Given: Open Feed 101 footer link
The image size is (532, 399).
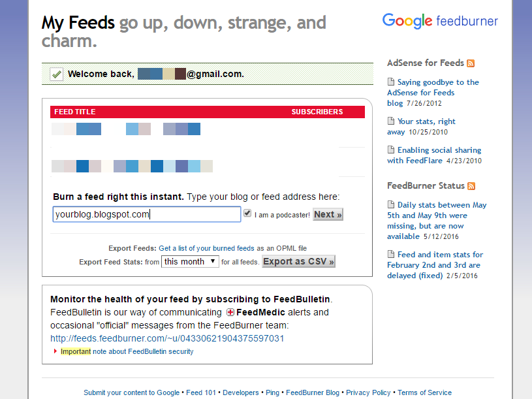Looking at the screenshot, I should (201, 392).
